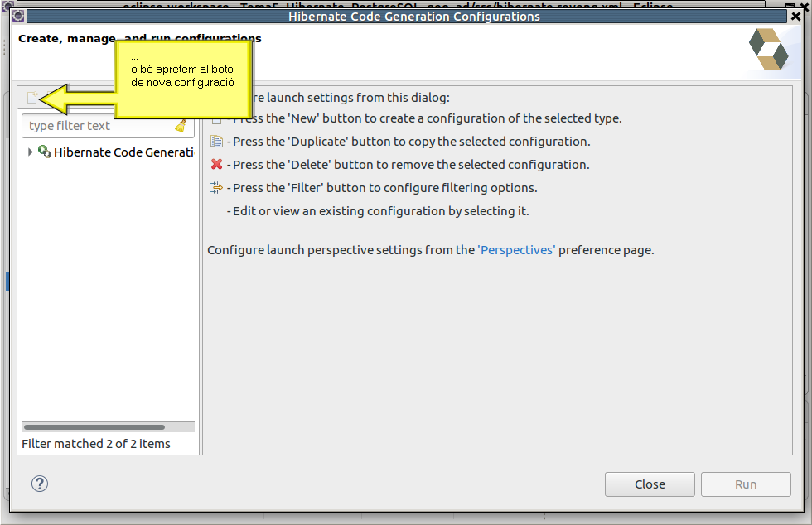The image size is (812, 525).
Task: Click the Duplicate icon in instructions
Action: [x=216, y=142]
